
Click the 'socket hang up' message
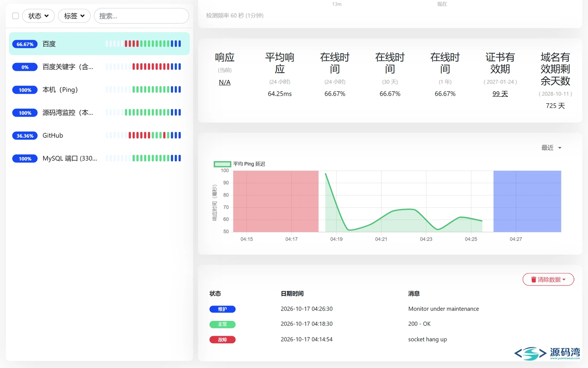427,339
